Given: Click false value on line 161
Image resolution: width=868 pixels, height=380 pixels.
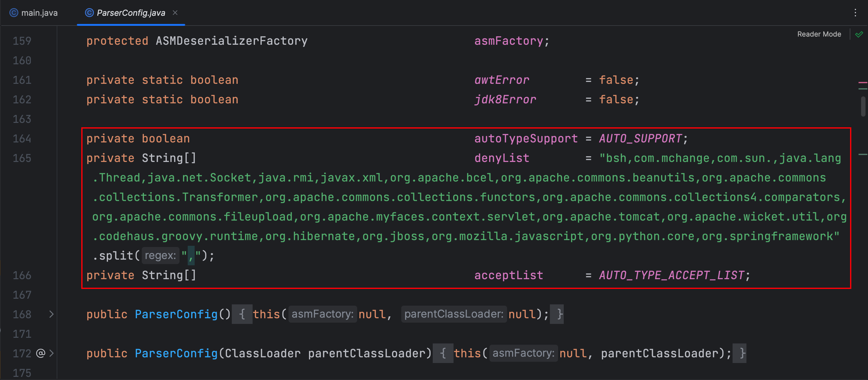Looking at the screenshot, I should coord(616,80).
